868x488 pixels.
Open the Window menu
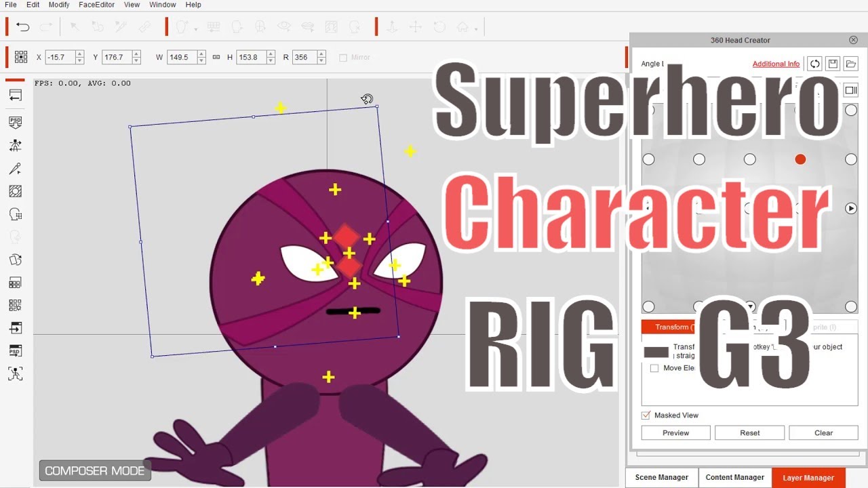[x=163, y=5]
